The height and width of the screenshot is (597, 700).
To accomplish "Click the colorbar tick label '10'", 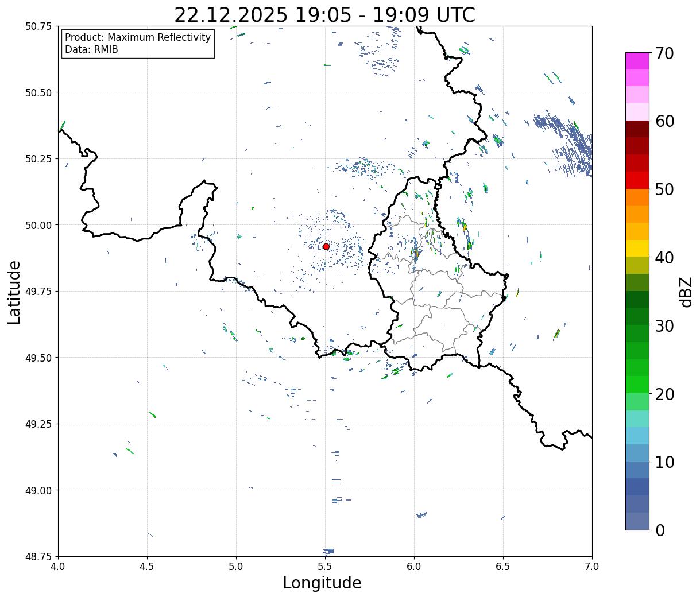I will (x=664, y=462).
